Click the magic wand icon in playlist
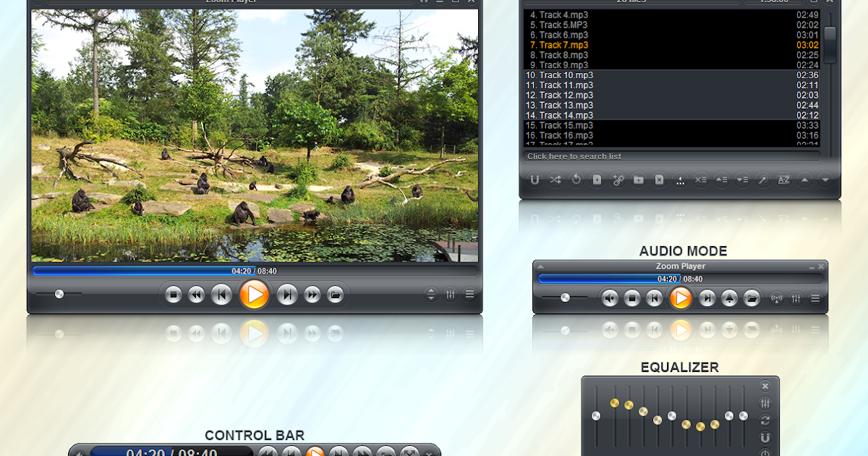868x456 pixels. point(763,180)
